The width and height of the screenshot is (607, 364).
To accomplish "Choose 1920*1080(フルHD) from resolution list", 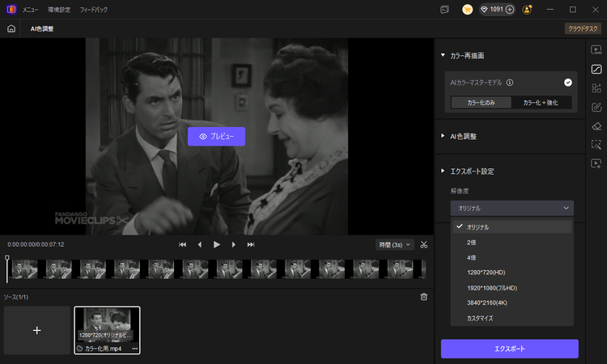I will click(x=491, y=287).
